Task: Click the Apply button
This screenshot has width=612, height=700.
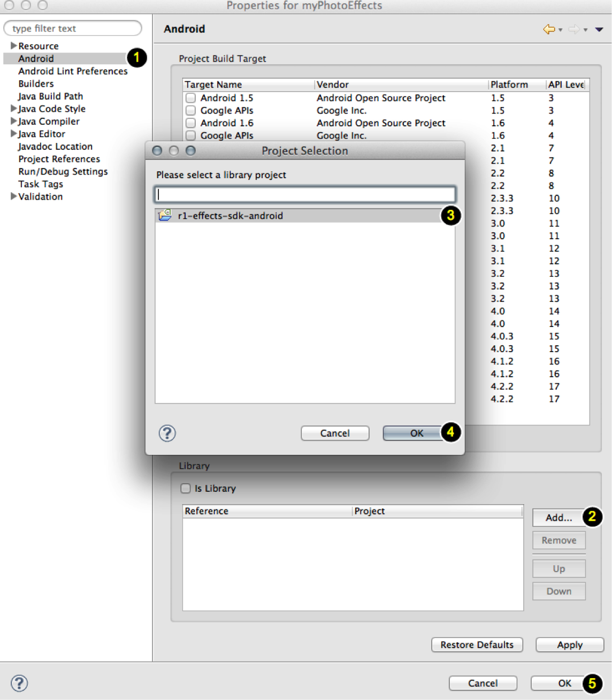Action: tap(570, 645)
